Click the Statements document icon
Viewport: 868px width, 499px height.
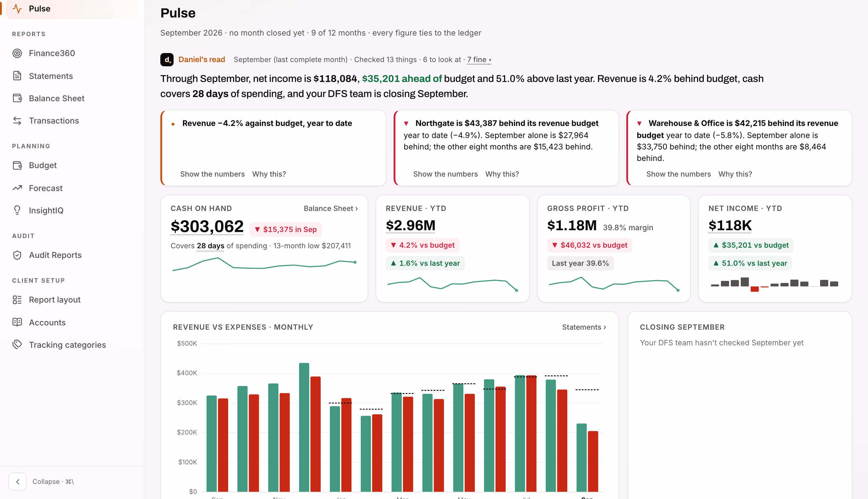tap(17, 76)
